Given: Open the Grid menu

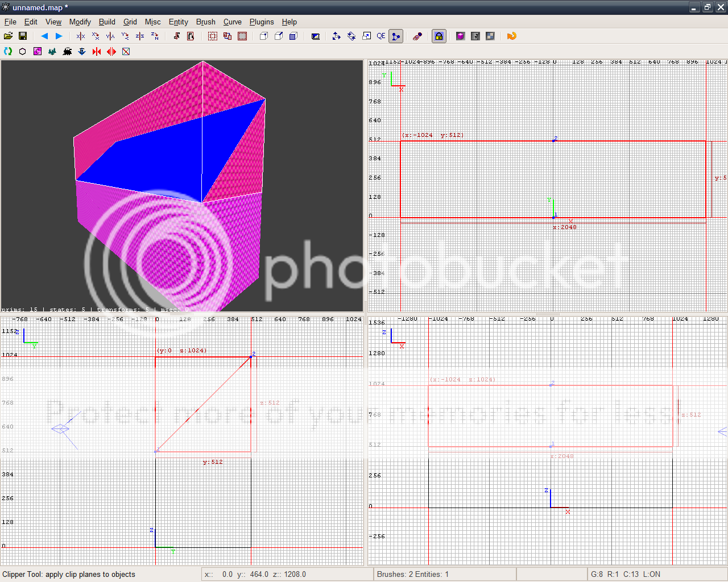Looking at the screenshot, I should (x=130, y=22).
